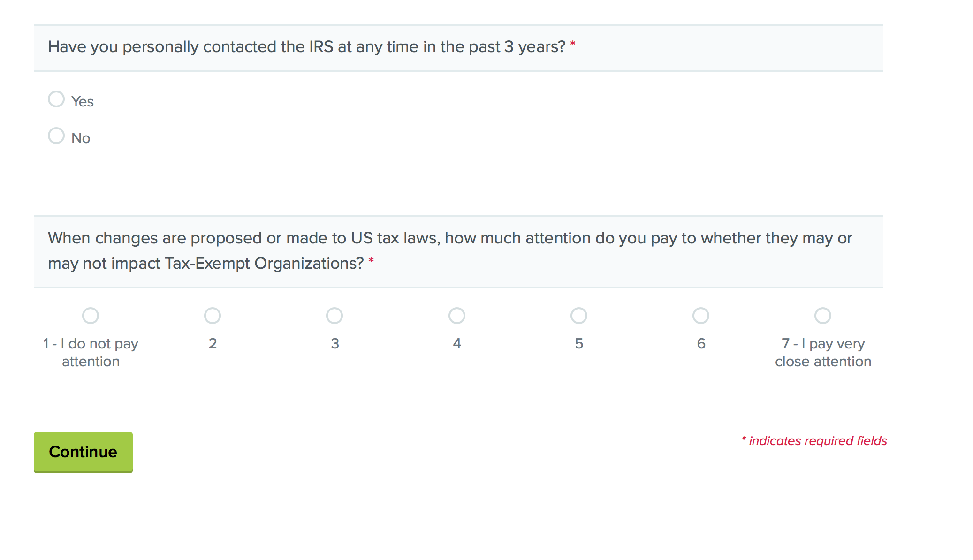Image resolution: width=973 pixels, height=560 pixels.
Task: Click the 'Yes' answer label text
Action: pyautogui.click(x=83, y=101)
